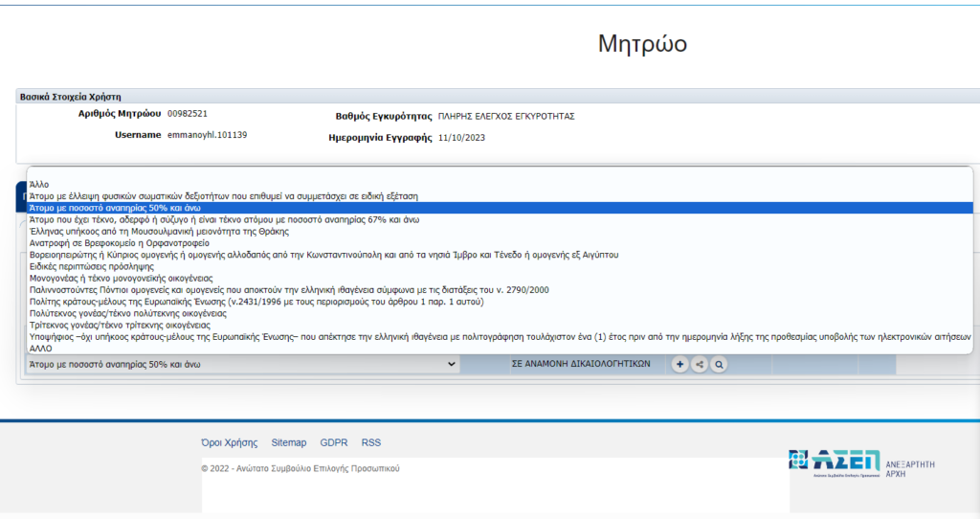This screenshot has width=980, height=519.
Task: Pick 'Ανατροφή σε Βρεφοκομείο η Ορφανοτροφείο'
Action: [500, 243]
